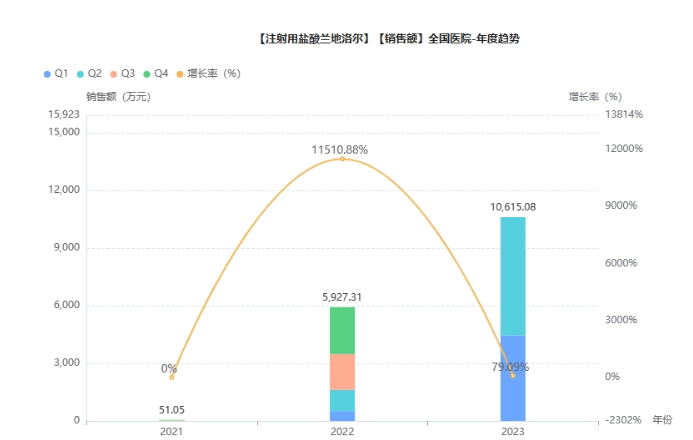This screenshot has height=440, width=693.
Task: Click the 3000% right axis value
Action: [x=621, y=320]
